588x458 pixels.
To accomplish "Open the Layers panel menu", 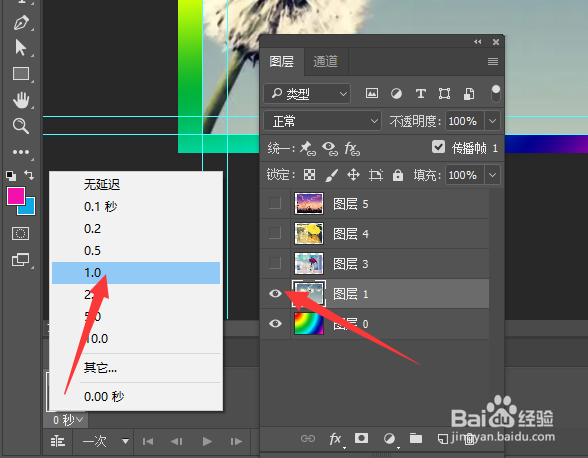I will (493, 61).
